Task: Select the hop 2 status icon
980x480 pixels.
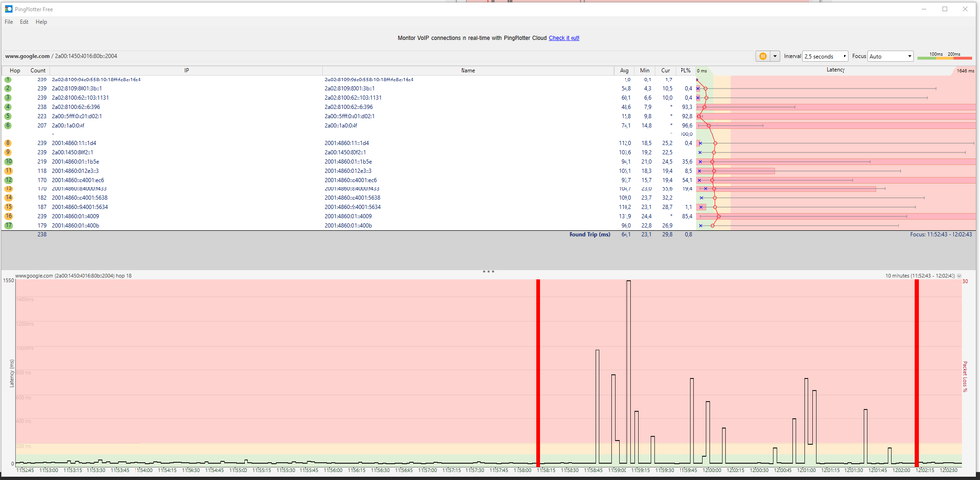Action: point(9,88)
